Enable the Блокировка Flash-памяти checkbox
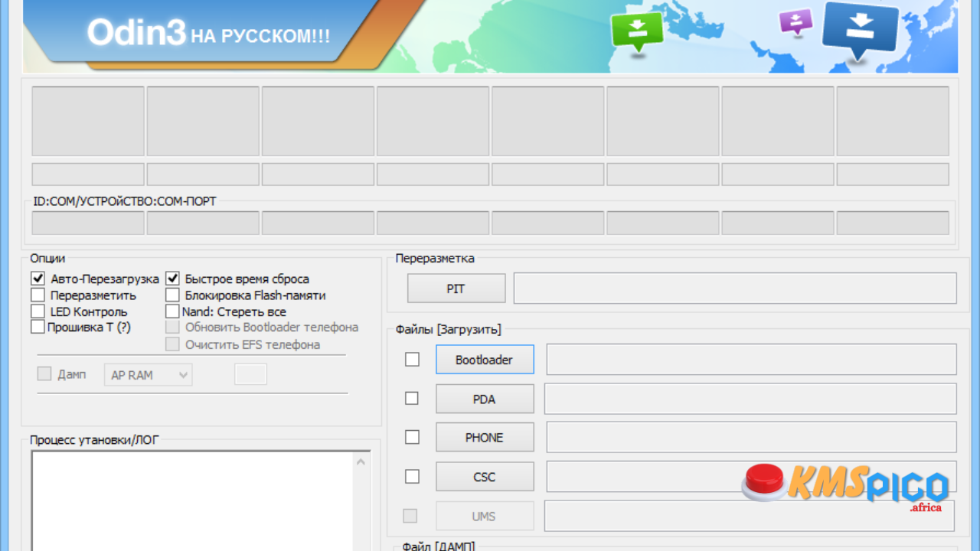The image size is (980, 551). point(172,295)
